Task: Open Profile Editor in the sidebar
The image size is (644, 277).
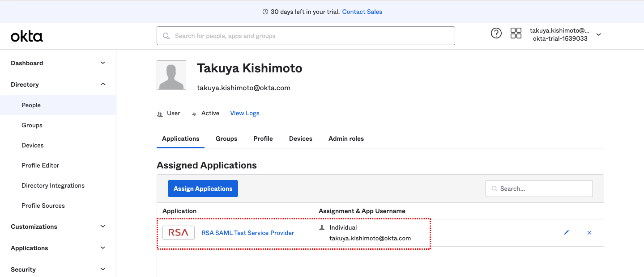Action: [x=40, y=165]
